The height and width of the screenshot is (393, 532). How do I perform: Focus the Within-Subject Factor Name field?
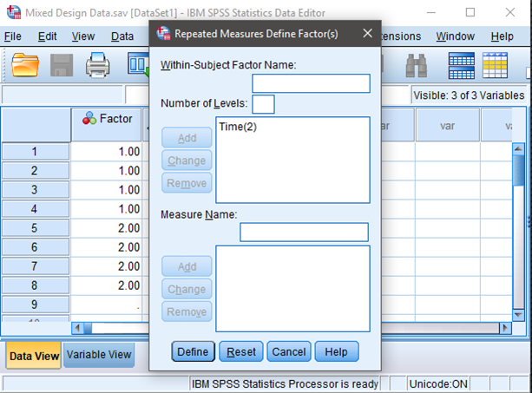pos(311,83)
